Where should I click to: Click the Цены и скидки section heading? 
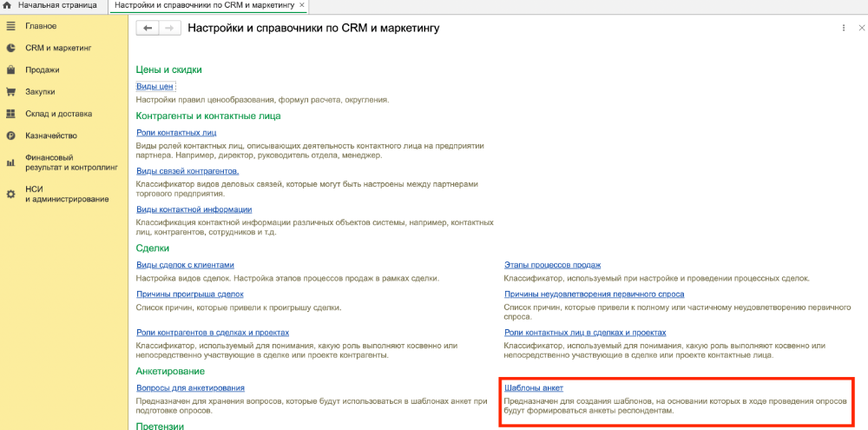tap(169, 69)
